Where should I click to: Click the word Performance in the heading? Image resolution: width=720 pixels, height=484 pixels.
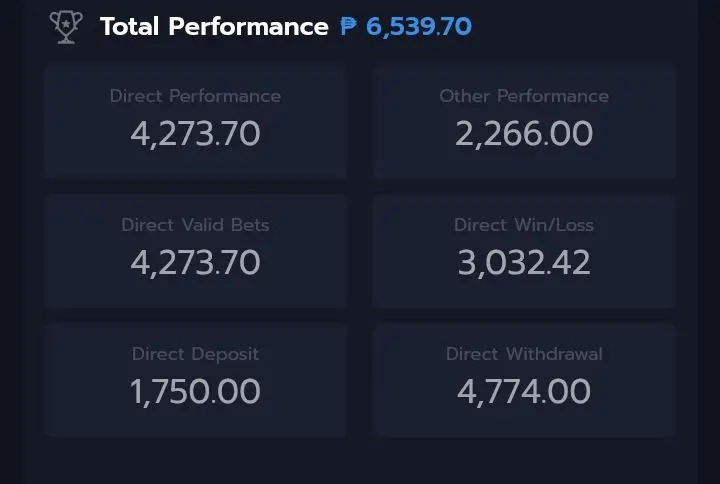click(x=248, y=26)
